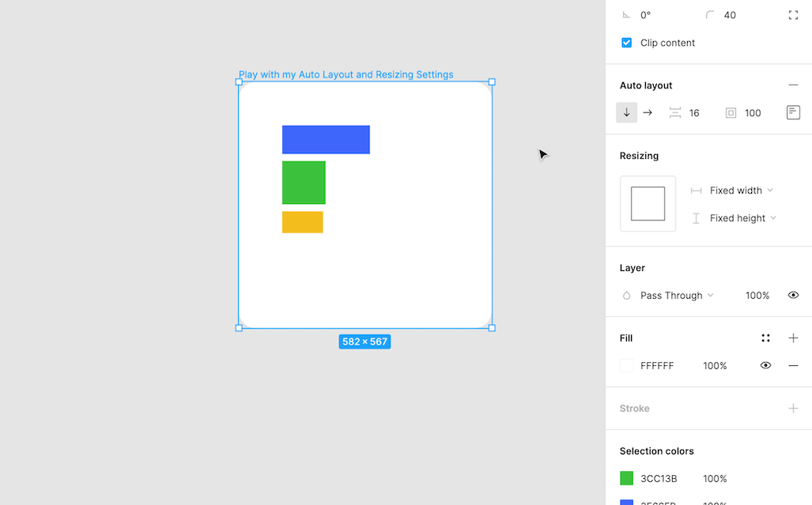812x505 pixels.
Task: Select the blue rectangle on the canvas
Action: [326, 140]
